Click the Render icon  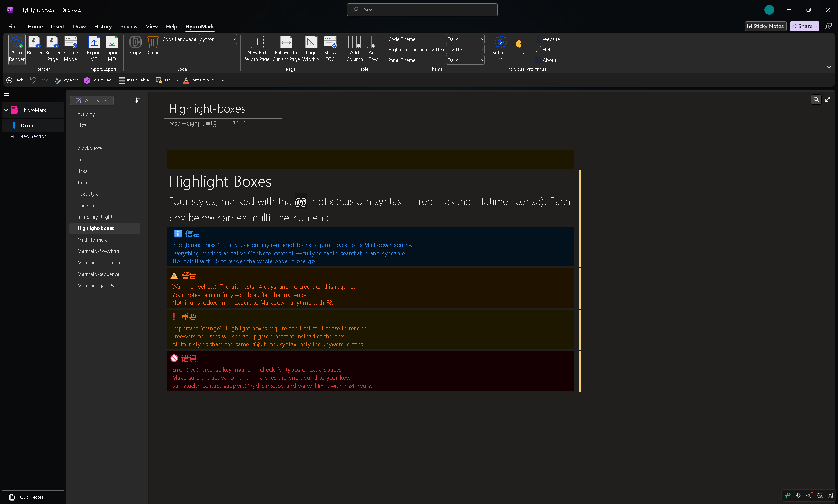35,45
